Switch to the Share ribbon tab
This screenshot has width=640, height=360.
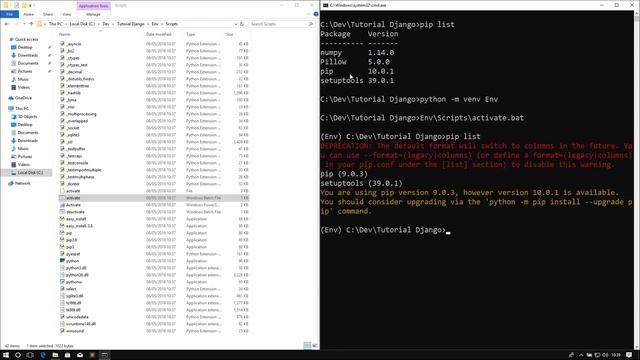[48, 14]
